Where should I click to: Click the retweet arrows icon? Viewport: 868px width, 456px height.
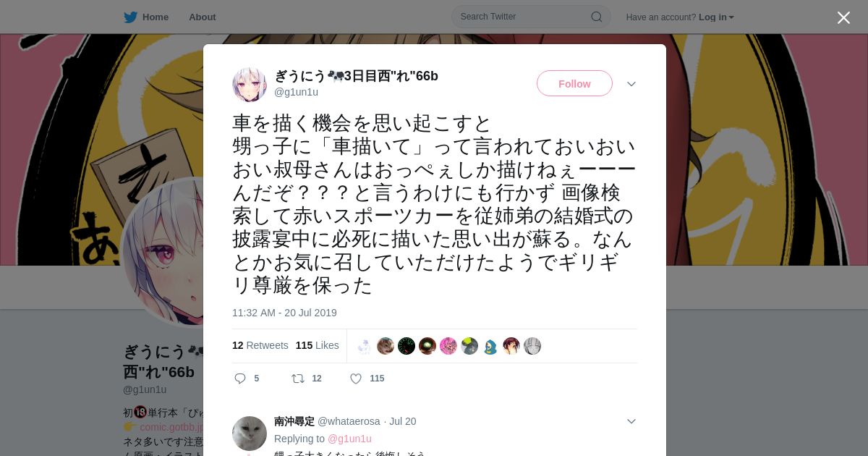tap(297, 379)
